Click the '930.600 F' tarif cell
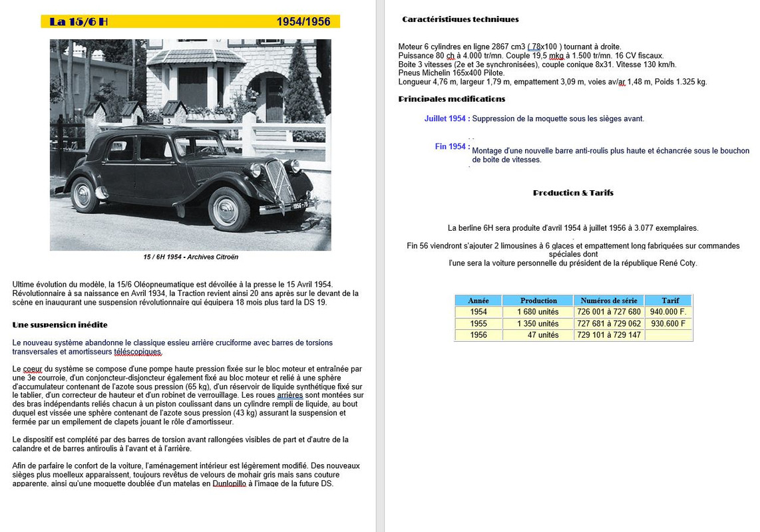Screen dimensions: 760x532 (x=668, y=324)
